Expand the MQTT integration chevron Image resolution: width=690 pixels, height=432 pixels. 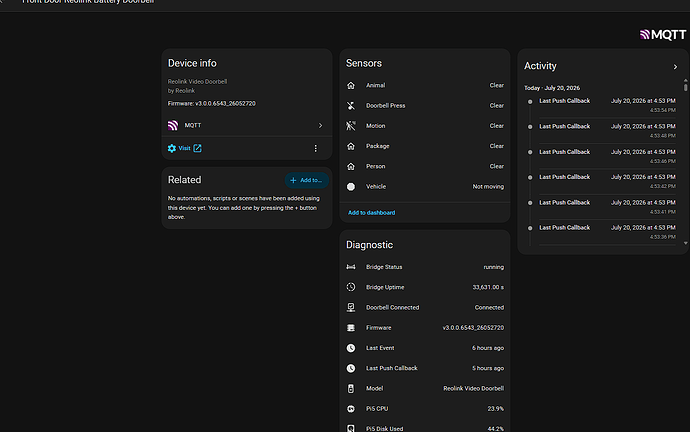point(320,125)
